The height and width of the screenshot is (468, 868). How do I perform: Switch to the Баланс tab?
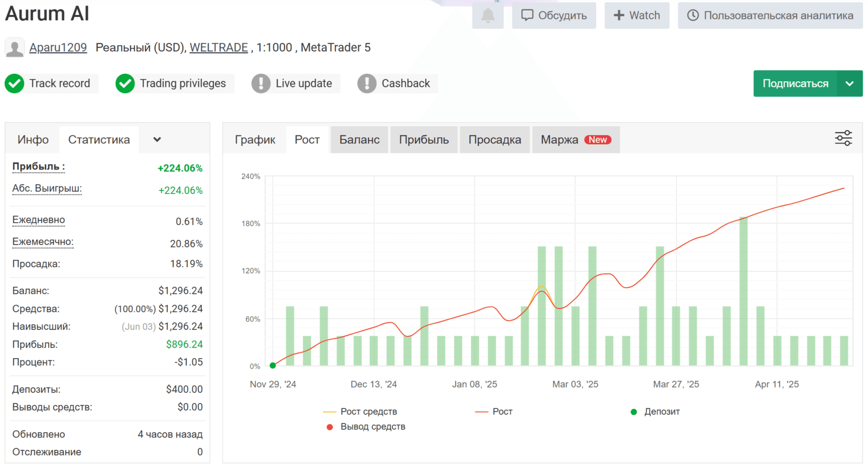click(x=359, y=140)
